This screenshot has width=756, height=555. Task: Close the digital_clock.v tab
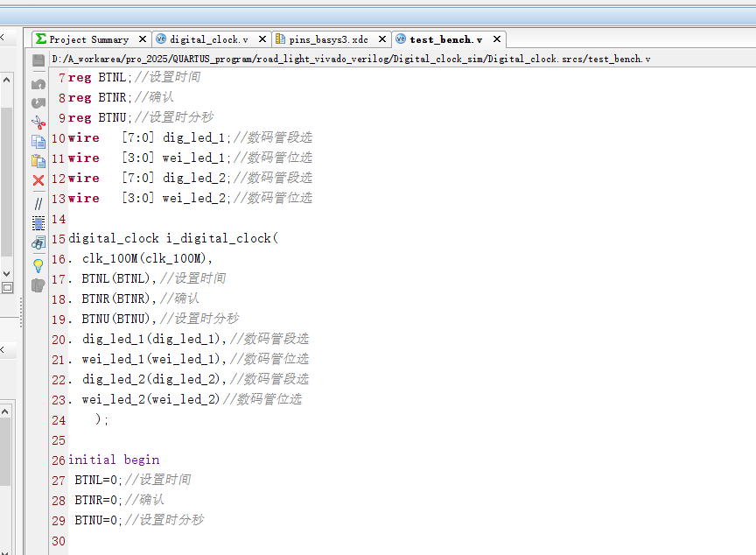[x=262, y=39]
